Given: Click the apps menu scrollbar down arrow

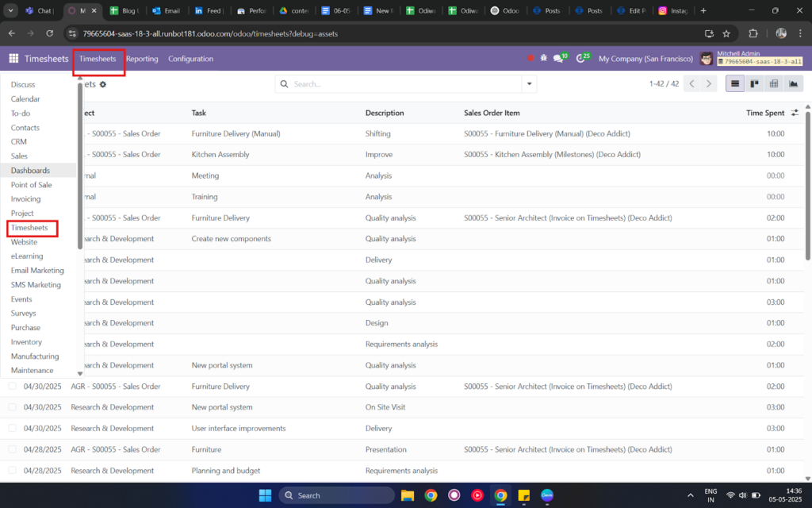Looking at the screenshot, I should [x=80, y=373].
